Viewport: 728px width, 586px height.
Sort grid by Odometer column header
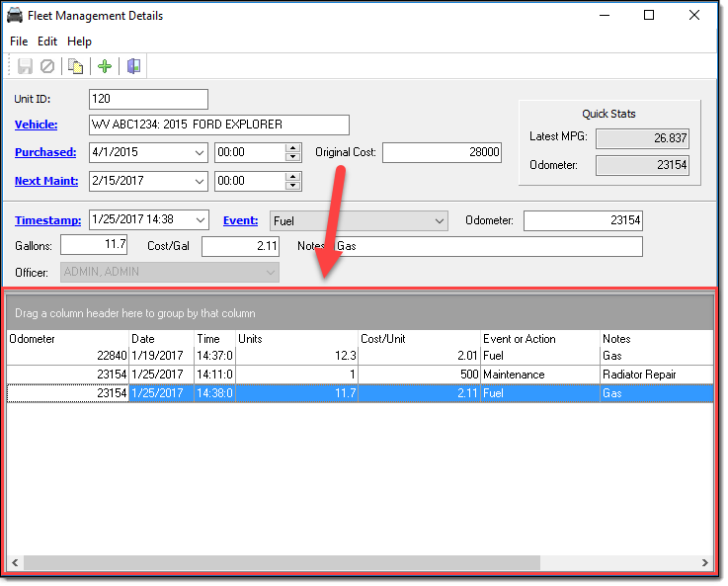66,339
